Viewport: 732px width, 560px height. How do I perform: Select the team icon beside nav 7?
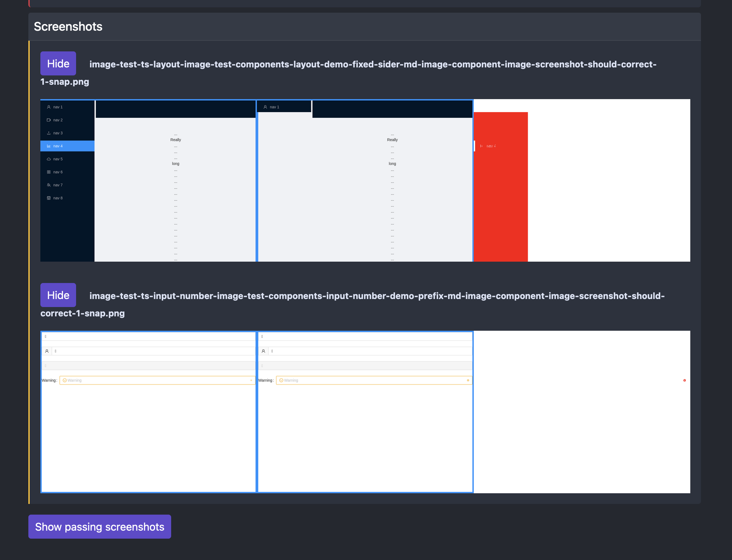(49, 185)
